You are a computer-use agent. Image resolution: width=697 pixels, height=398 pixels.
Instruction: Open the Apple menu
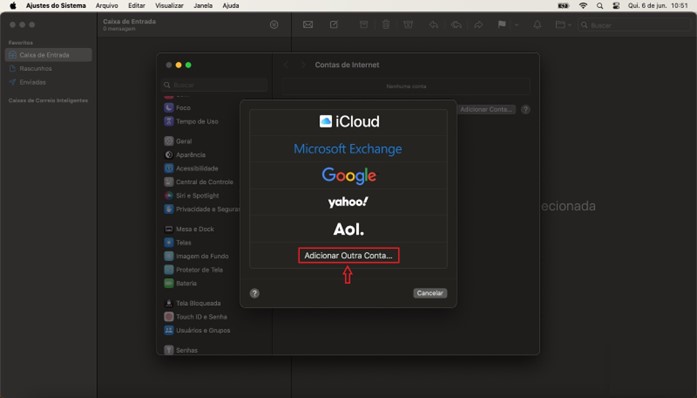click(x=13, y=6)
